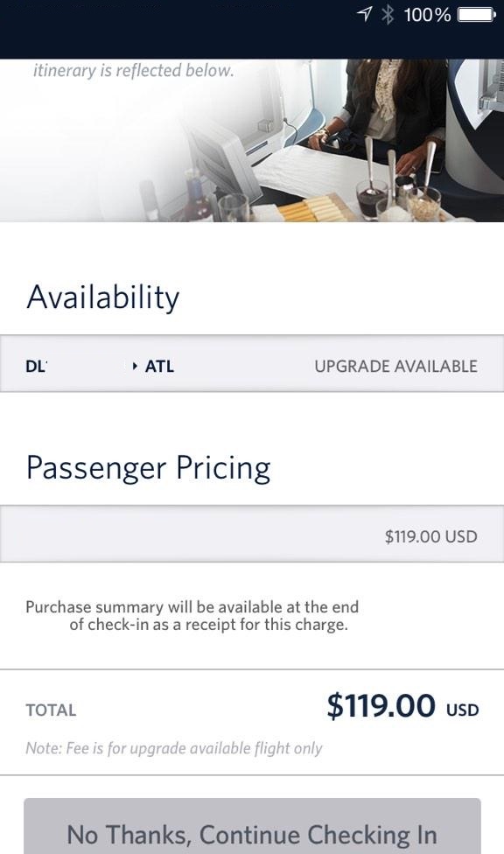
Task: Open the Passenger Pricing section header
Action: click(x=150, y=468)
